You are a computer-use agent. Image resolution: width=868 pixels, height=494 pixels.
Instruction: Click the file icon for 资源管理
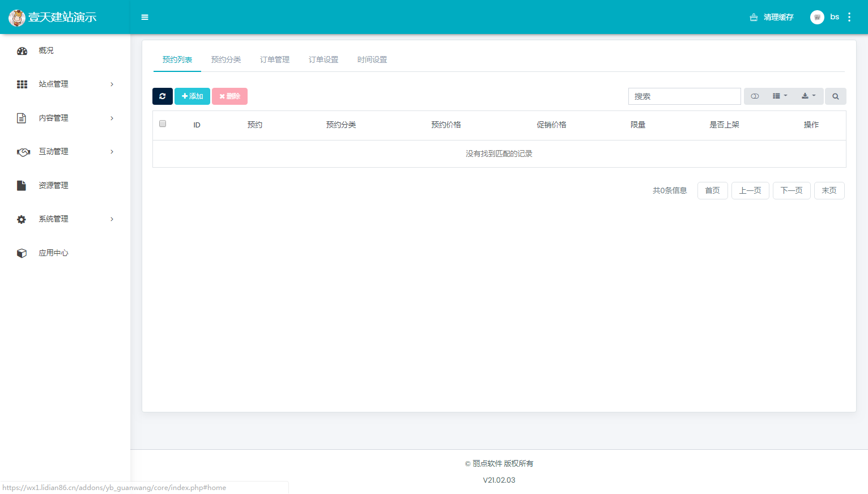pyautogui.click(x=22, y=185)
